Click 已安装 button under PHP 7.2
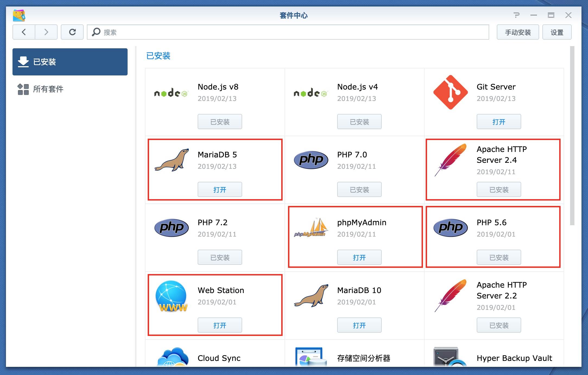 [220, 257]
